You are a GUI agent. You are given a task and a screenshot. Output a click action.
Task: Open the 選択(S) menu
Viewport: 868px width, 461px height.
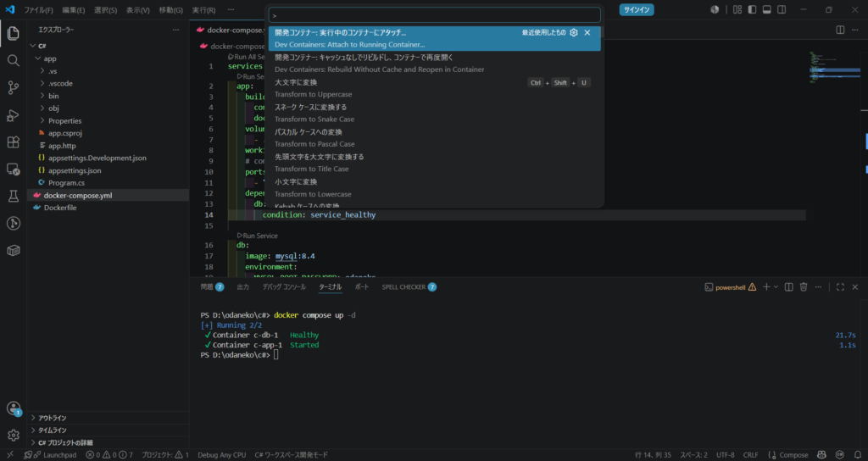(x=105, y=10)
